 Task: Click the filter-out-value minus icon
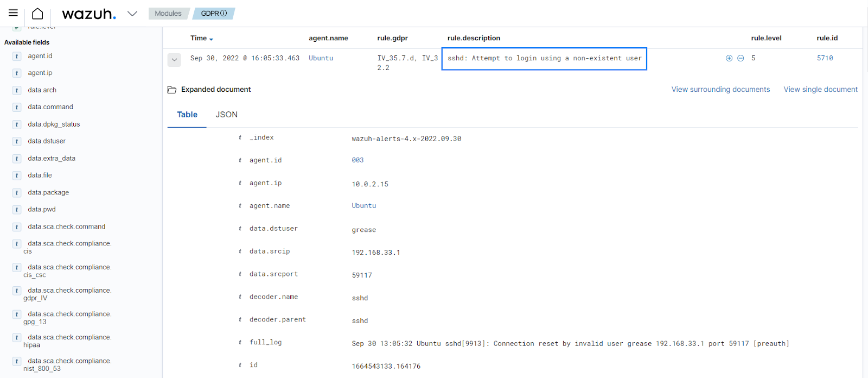coord(741,58)
